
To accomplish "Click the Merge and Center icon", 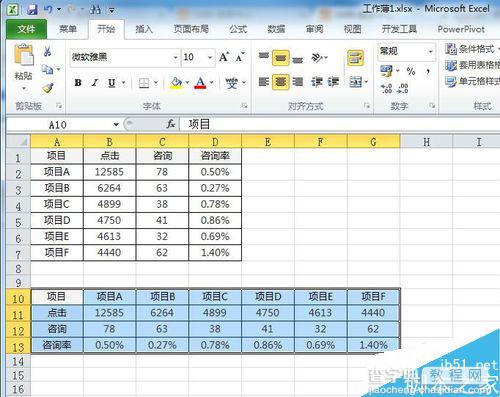I will (355, 82).
